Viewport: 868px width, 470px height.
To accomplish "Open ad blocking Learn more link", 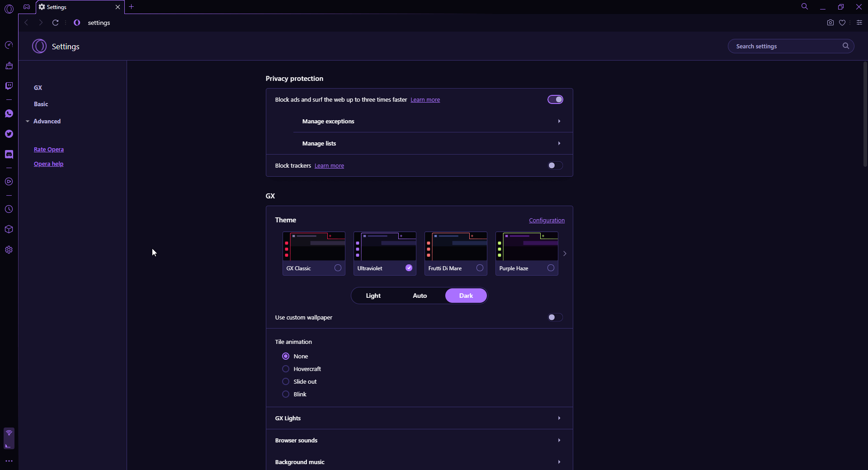I will [x=425, y=99].
